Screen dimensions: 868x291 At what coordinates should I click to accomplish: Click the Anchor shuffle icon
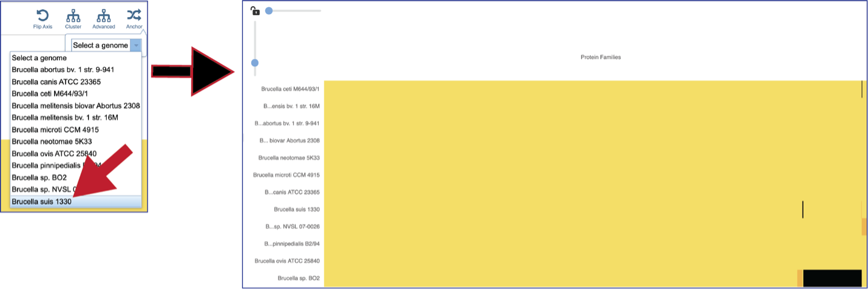134,15
